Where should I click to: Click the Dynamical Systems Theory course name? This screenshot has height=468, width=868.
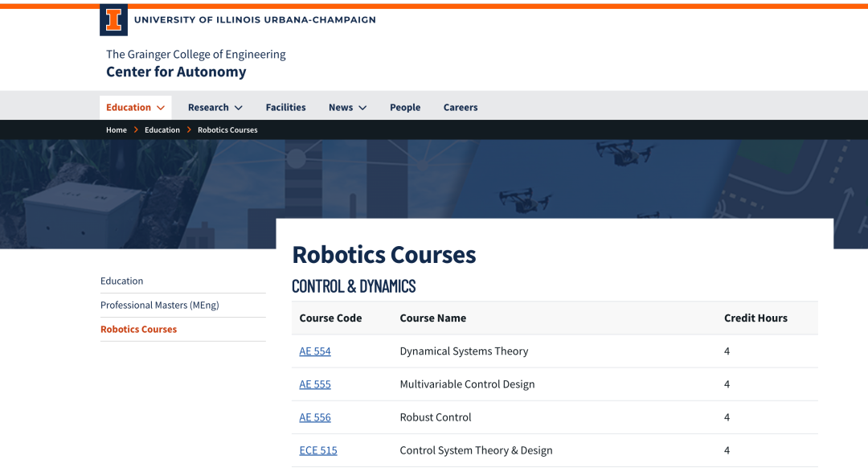click(x=464, y=351)
